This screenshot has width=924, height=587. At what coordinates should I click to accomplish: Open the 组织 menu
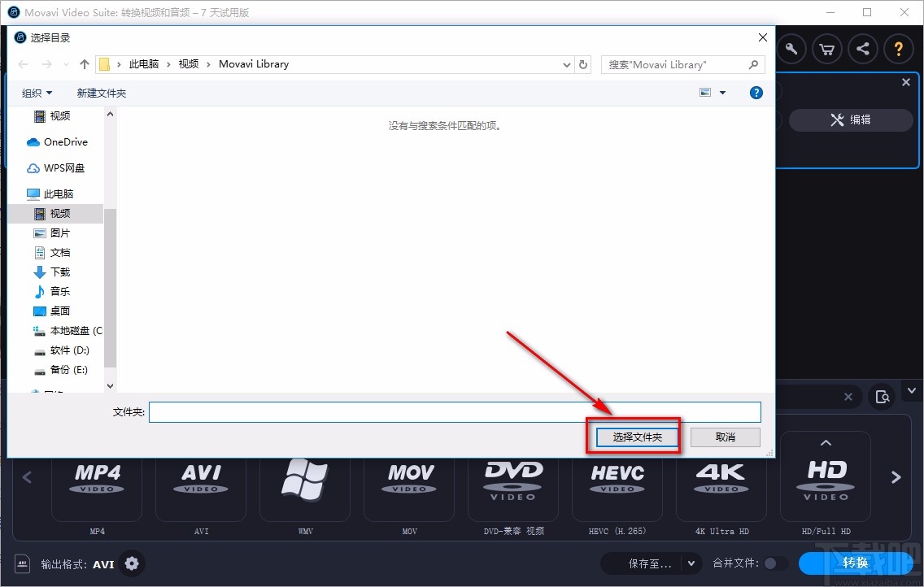(36, 92)
